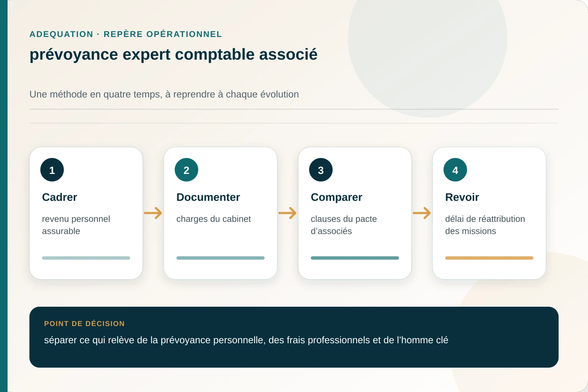
Task: Click the decision text about prévoyance personnelle
Action: point(246,340)
